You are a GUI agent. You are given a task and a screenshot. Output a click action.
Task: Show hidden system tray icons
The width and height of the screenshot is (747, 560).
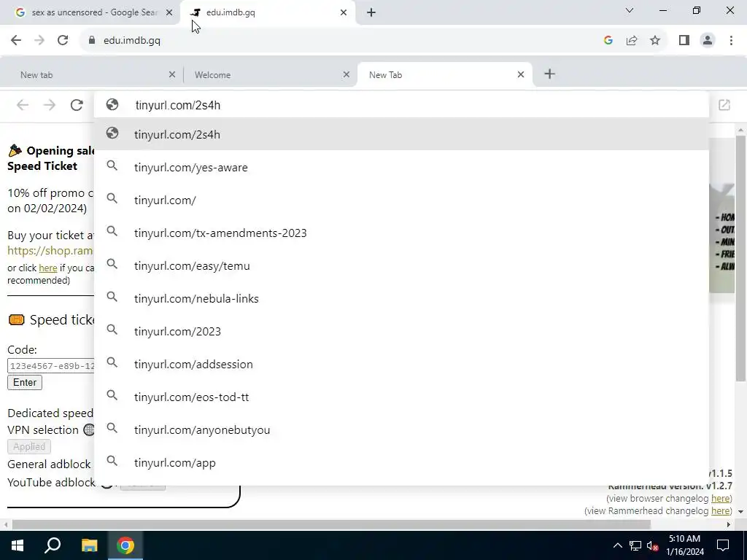point(617,545)
